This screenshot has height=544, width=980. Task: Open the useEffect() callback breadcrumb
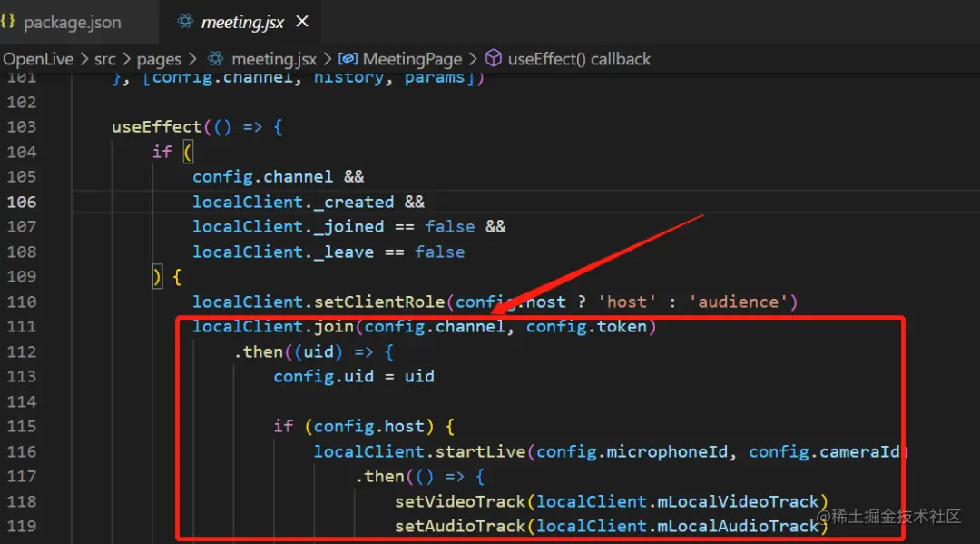point(579,59)
